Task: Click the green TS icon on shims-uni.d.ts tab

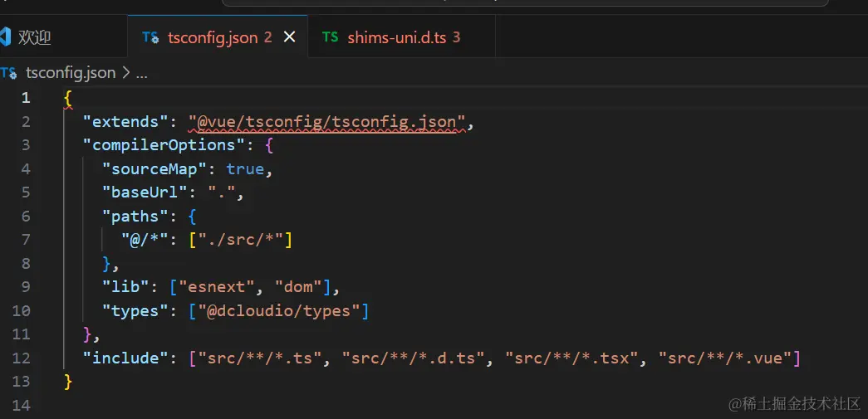Action: tap(330, 37)
